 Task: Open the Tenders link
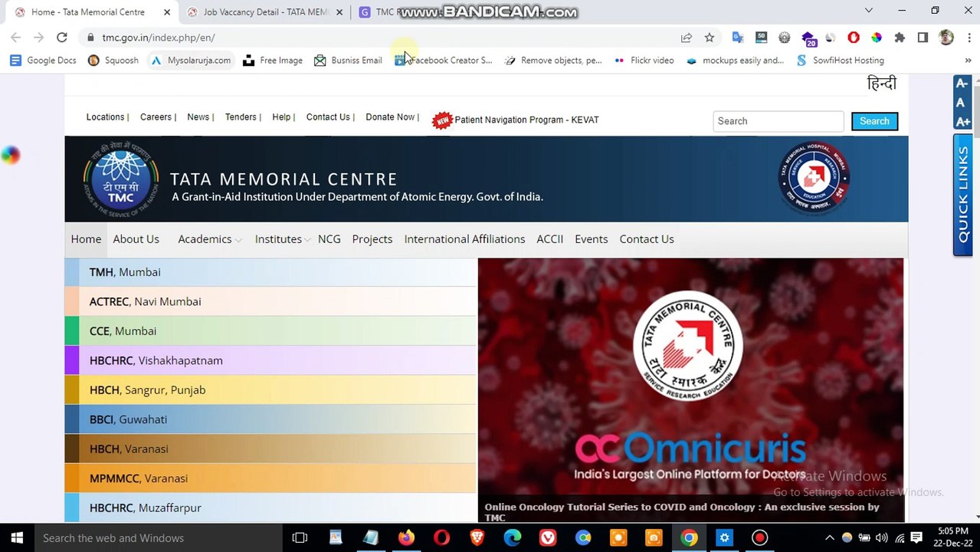[x=241, y=117]
